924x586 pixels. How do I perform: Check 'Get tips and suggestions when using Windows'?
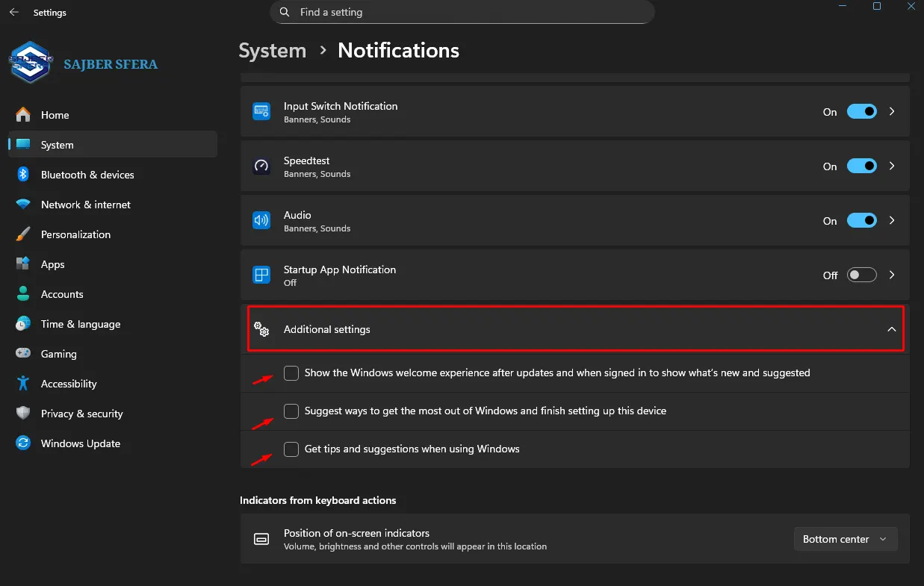pyautogui.click(x=291, y=449)
